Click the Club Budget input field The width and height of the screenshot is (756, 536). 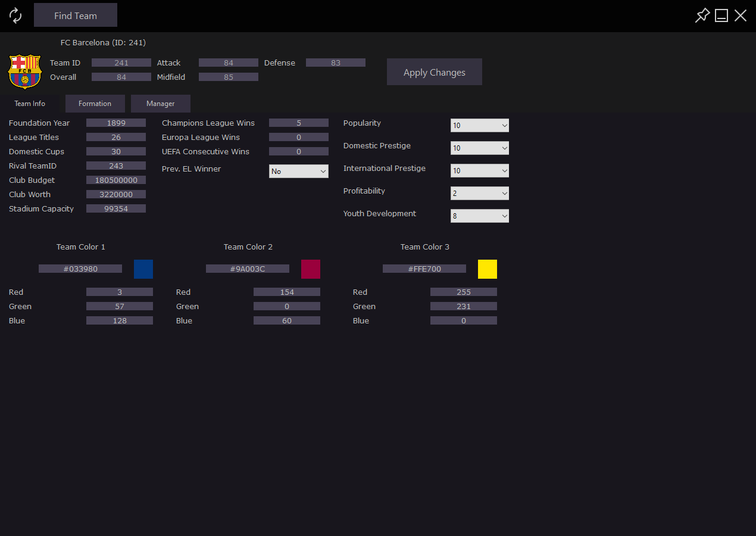coord(116,179)
